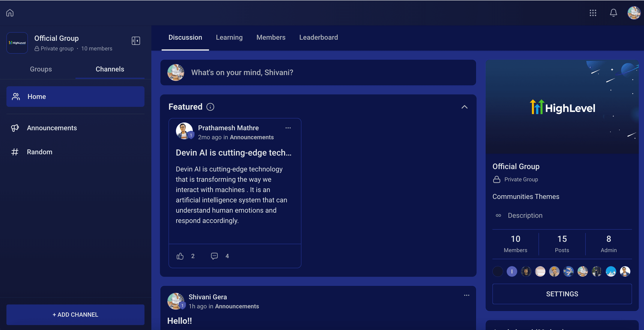The width and height of the screenshot is (644, 330).
Task: Click the HighLevel cover banner image
Action: coord(562,107)
